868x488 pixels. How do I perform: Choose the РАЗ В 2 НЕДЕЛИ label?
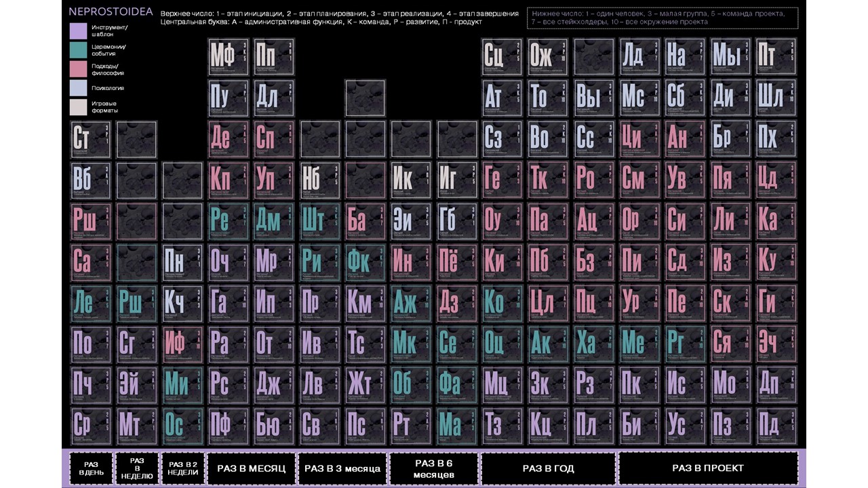182,468
